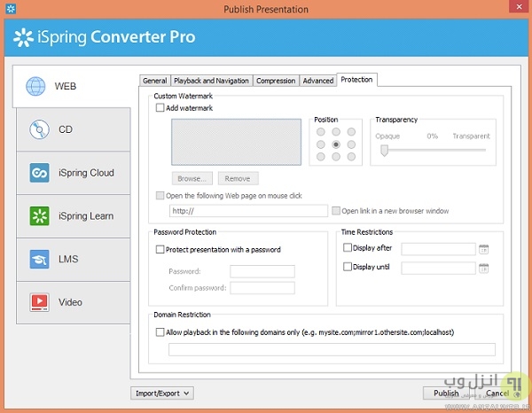
Task: Open the Video publishing icon
Action: tap(39, 302)
